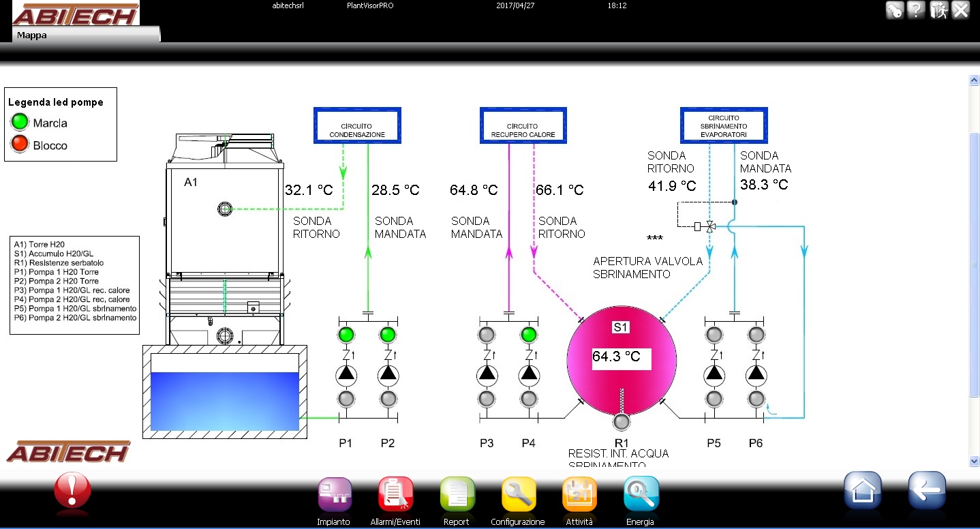
Task: Open the Attività calendar icon
Action: pos(579,495)
